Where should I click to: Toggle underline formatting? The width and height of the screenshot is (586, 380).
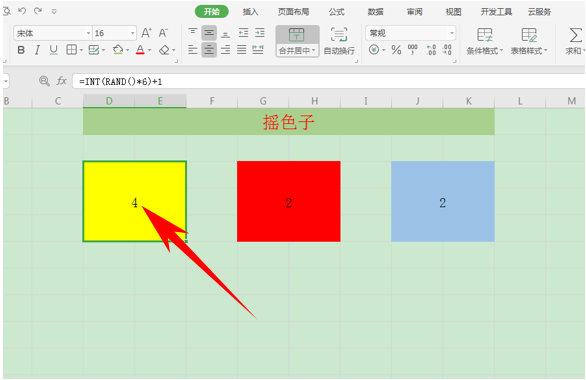click(53, 50)
